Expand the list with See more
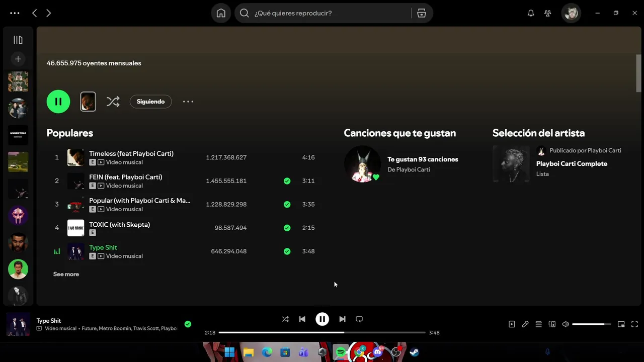 [x=66, y=274]
